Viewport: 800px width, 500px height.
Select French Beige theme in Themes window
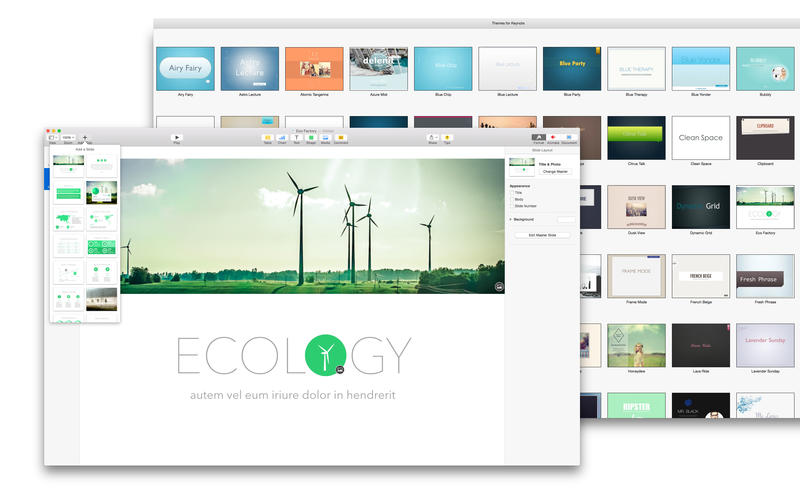(701, 276)
